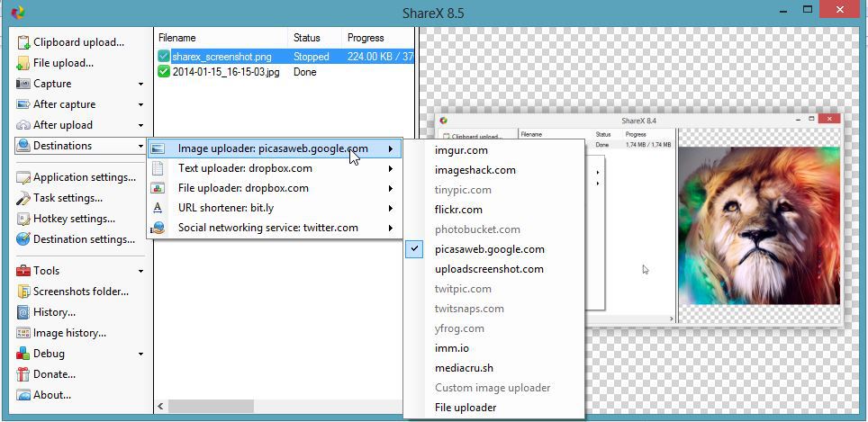This screenshot has height=422, width=868.
Task: Select the 2014-01-15_16-15-03.jpg row
Action: tap(285, 72)
